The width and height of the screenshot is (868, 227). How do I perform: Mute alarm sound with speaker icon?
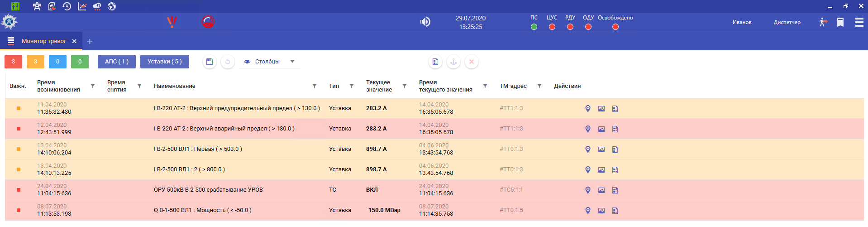click(x=425, y=22)
